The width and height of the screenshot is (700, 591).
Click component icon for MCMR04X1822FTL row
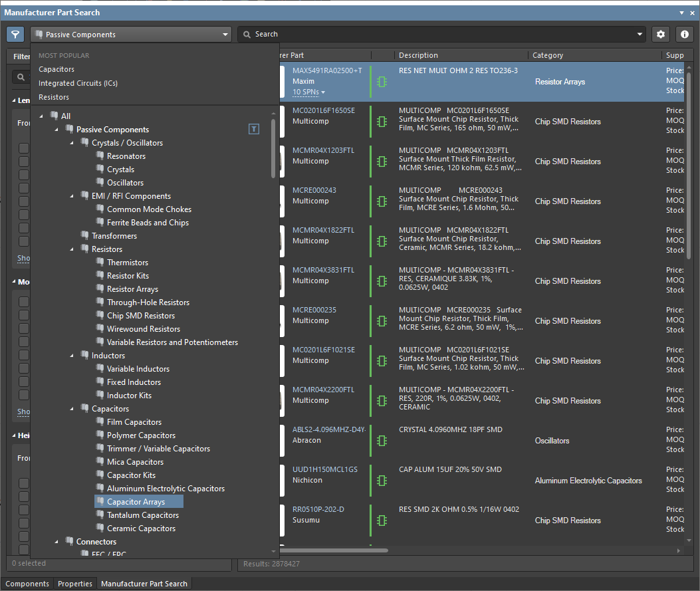(x=382, y=241)
